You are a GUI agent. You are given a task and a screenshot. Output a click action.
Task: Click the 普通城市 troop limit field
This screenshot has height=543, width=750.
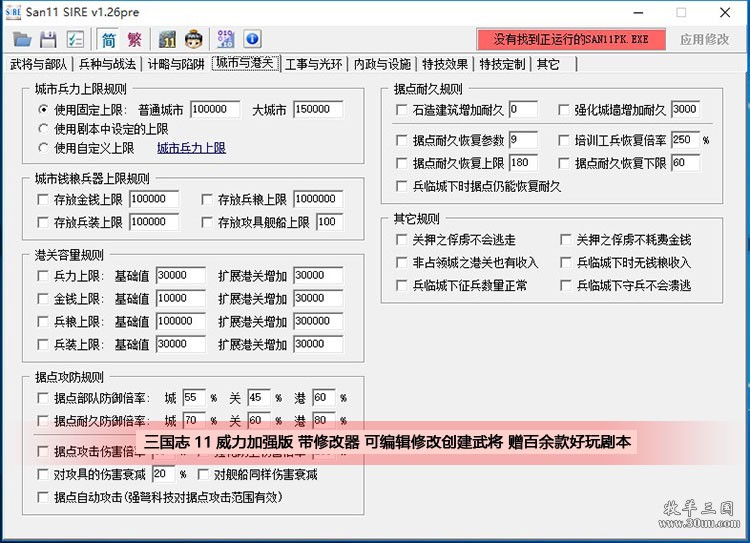215,110
